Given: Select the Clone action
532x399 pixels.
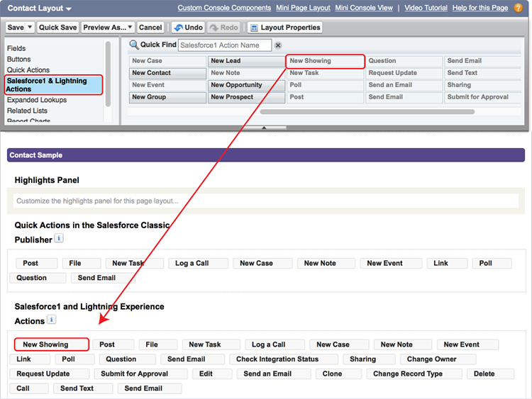Looking at the screenshot, I should point(338,374).
